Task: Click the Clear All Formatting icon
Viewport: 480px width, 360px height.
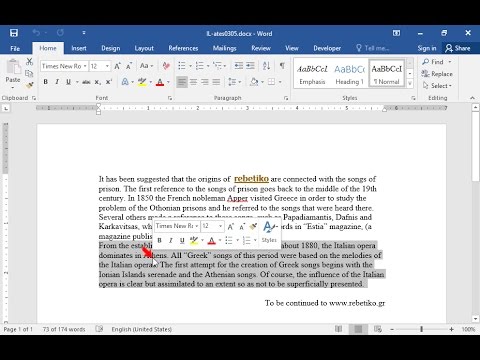Action: click(x=166, y=66)
